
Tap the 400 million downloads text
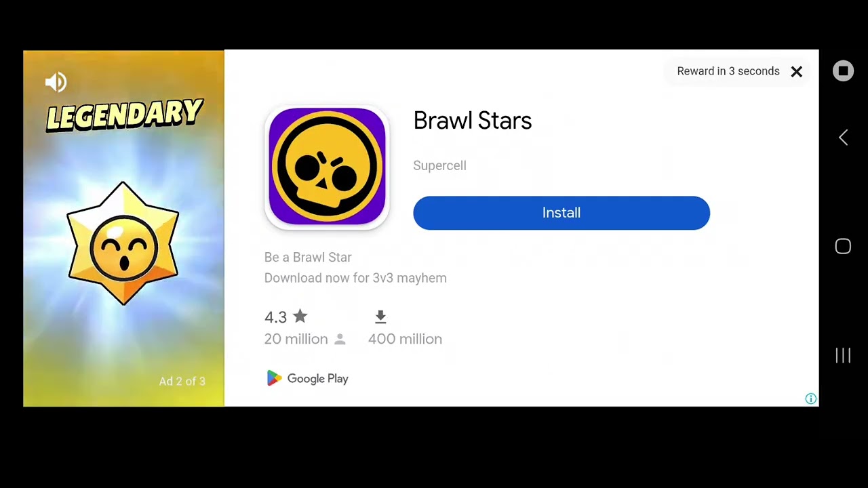(x=405, y=339)
